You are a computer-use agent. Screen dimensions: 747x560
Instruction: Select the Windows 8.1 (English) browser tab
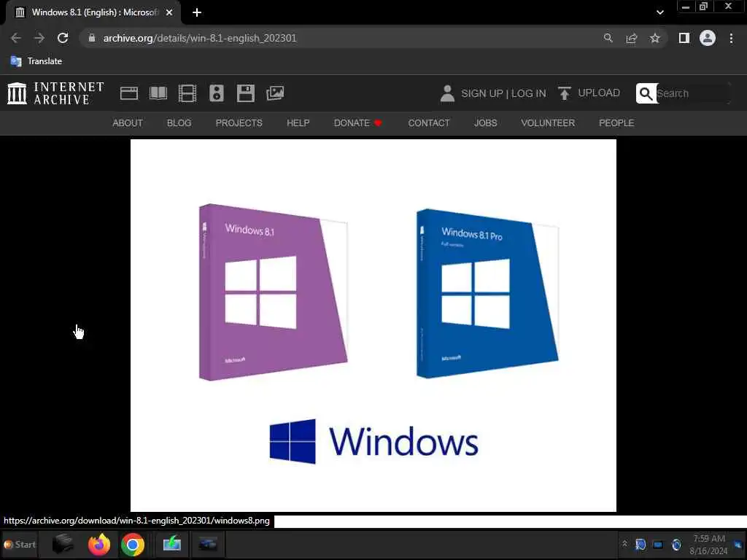[x=93, y=12]
